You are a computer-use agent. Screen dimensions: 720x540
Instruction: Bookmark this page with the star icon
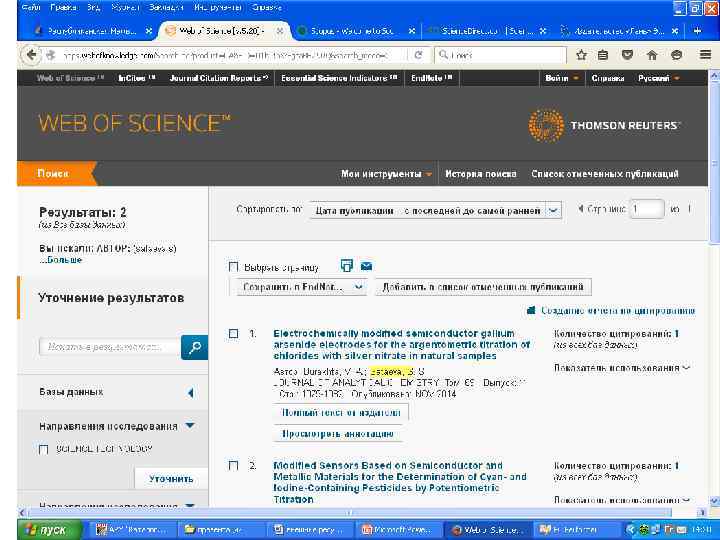[581, 55]
